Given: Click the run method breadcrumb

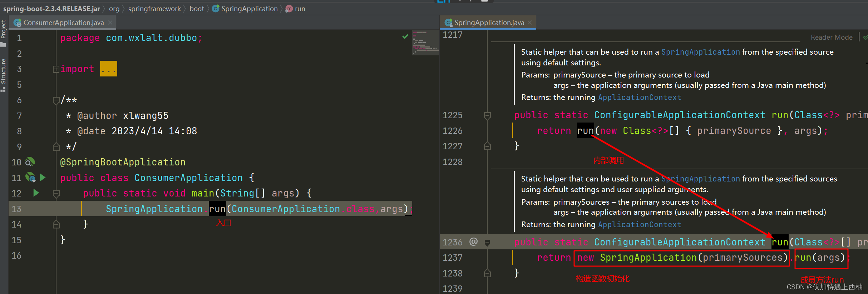Looking at the screenshot, I should tap(296, 9).
